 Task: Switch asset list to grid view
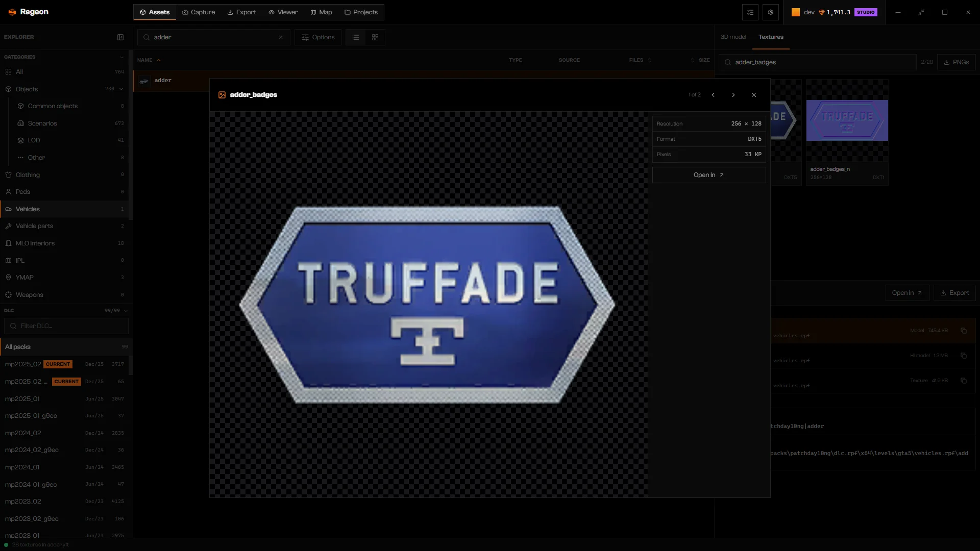click(x=375, y=37)
